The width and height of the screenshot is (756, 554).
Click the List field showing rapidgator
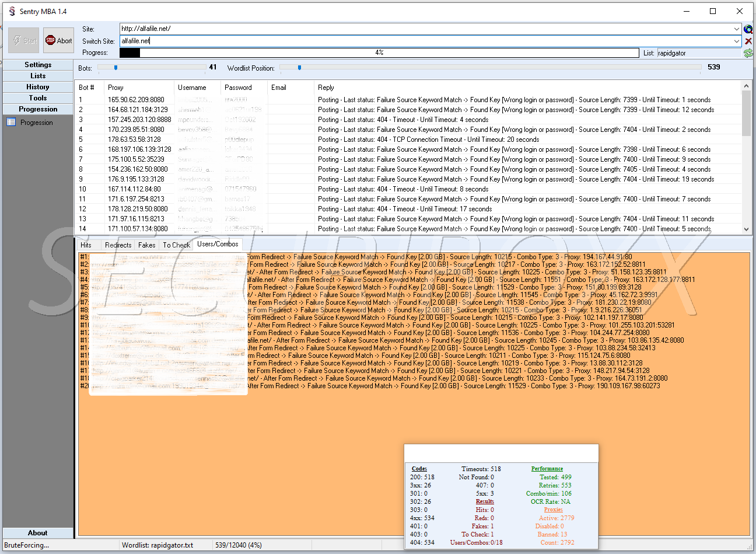click(699, 53)
